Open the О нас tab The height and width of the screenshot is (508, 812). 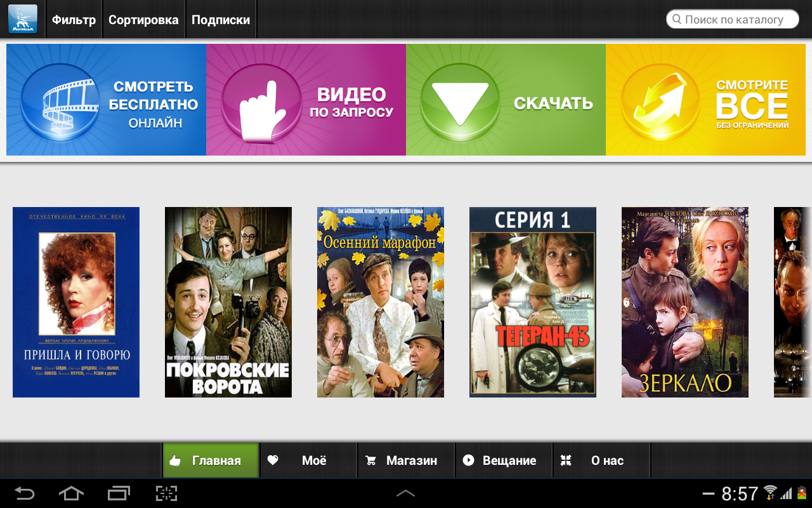(x=602, y=460)
